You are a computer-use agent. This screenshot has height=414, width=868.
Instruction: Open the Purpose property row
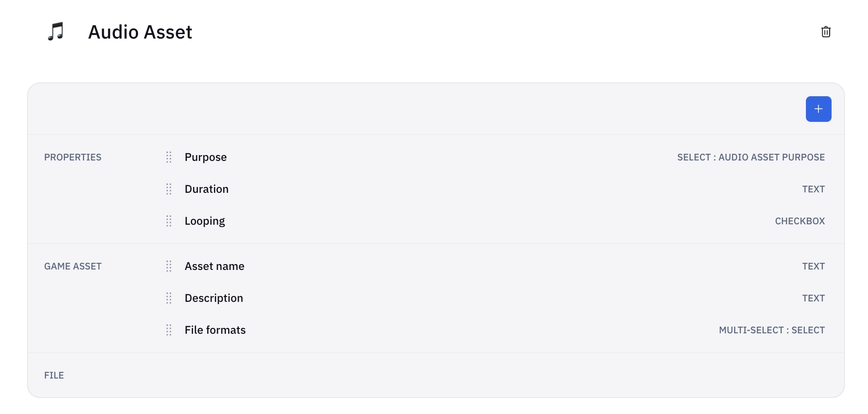click(x=205, y=157)
